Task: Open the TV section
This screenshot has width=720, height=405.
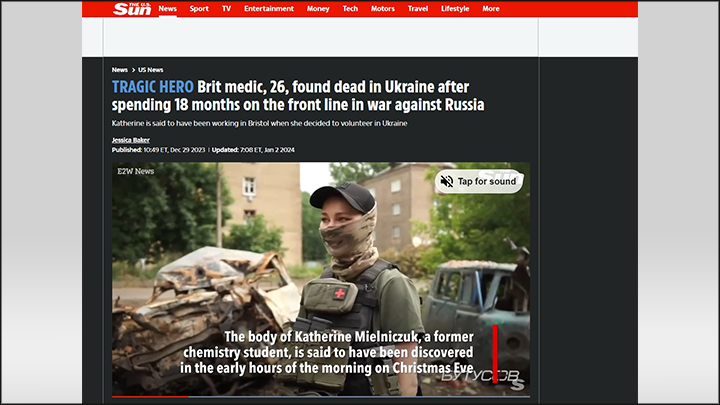Action: point(226,9)
